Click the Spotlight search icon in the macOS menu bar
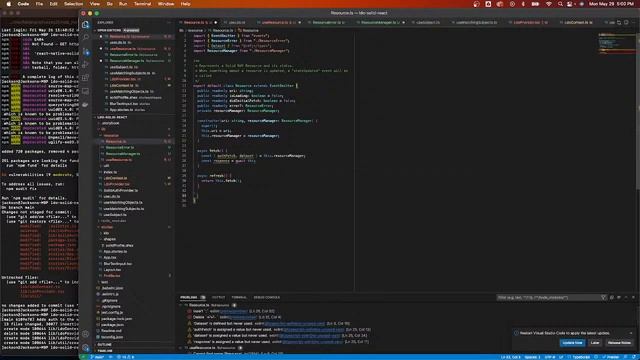 (560, 4)
